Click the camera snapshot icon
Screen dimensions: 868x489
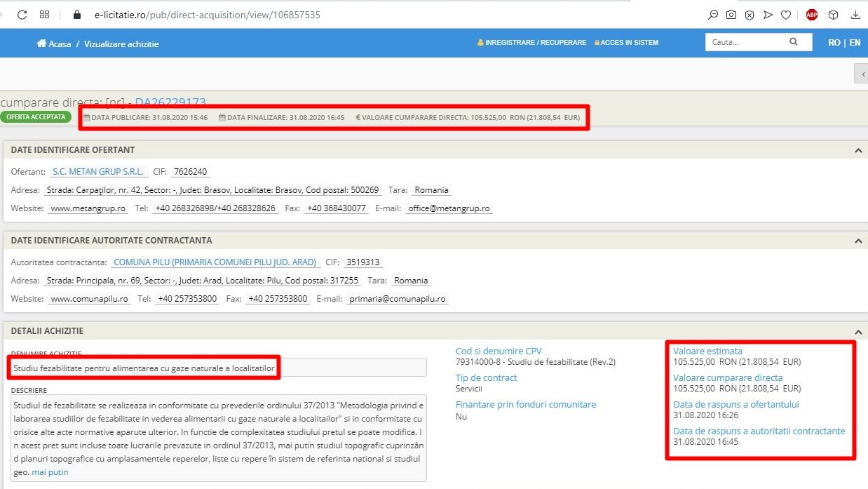tap(731, 14)
